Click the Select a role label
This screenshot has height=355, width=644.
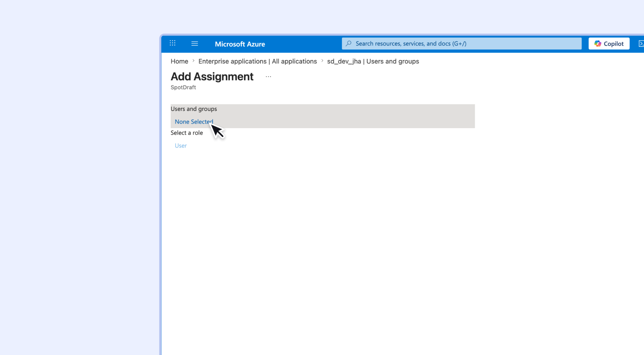(x=187, y=133)
